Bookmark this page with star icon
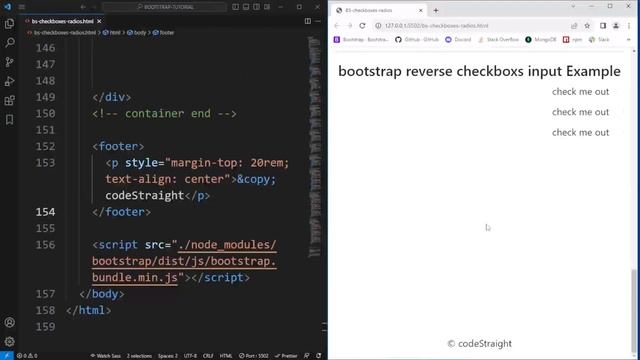Viewport: 640px width, 360px height. 587,25
